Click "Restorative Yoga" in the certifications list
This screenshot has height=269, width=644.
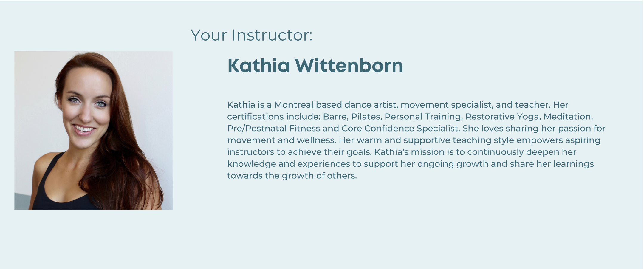502,117
